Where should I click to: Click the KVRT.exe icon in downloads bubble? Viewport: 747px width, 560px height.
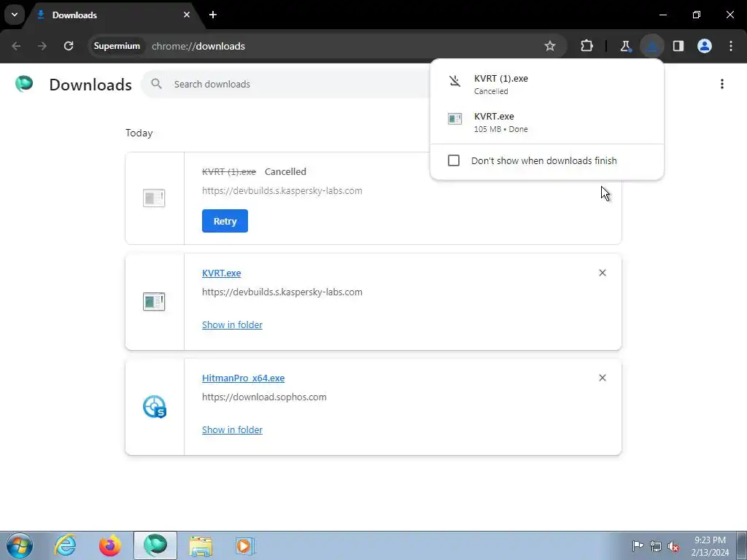(455, 119)
